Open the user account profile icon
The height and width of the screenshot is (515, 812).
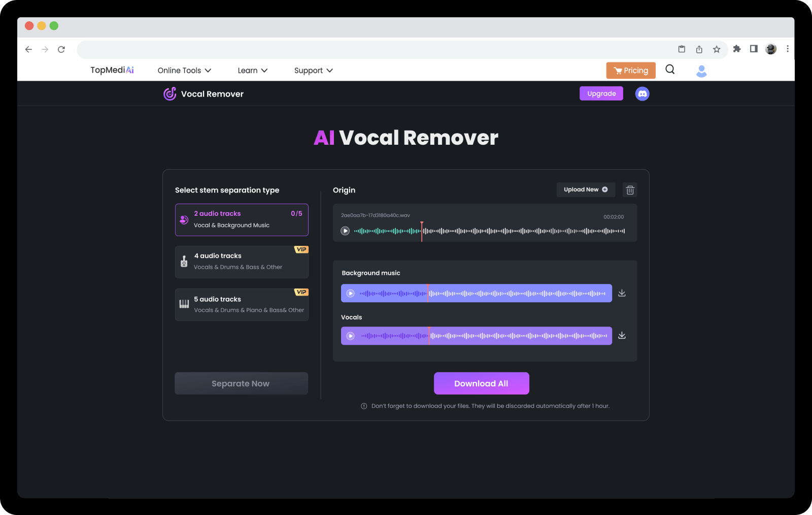[x=701, y=71]
